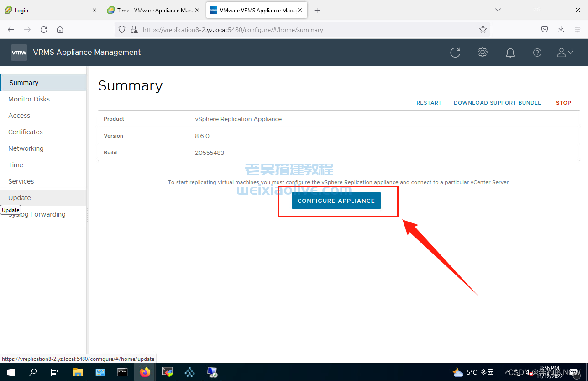Click the Firefox taskbar icon

[x=145, y=372]
